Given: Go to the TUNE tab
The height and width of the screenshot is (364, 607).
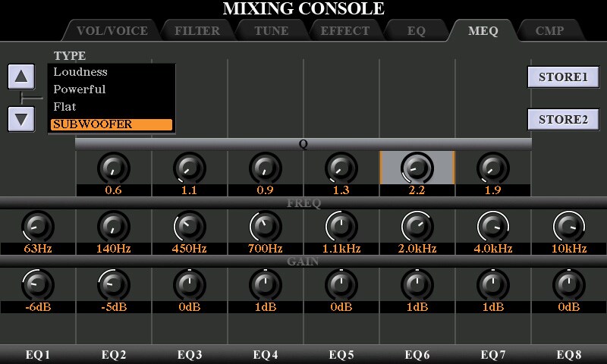Looking at the screenshot, I should [269, 31].
